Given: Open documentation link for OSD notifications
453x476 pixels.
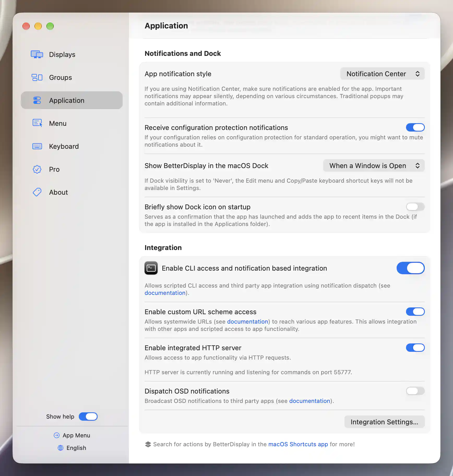Looking at the screenshot, I should (310, 401).
